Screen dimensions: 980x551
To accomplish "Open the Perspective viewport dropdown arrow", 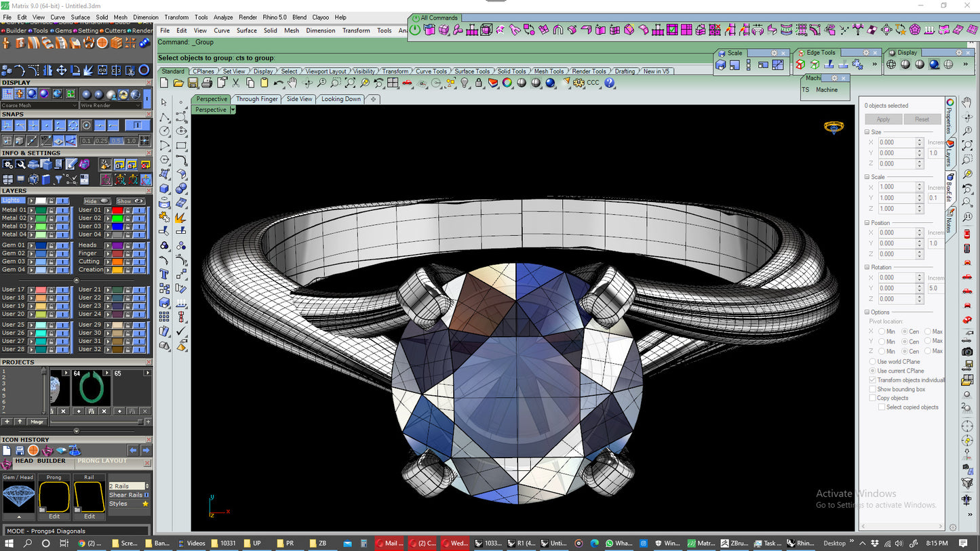I will (x=233, y=110).
